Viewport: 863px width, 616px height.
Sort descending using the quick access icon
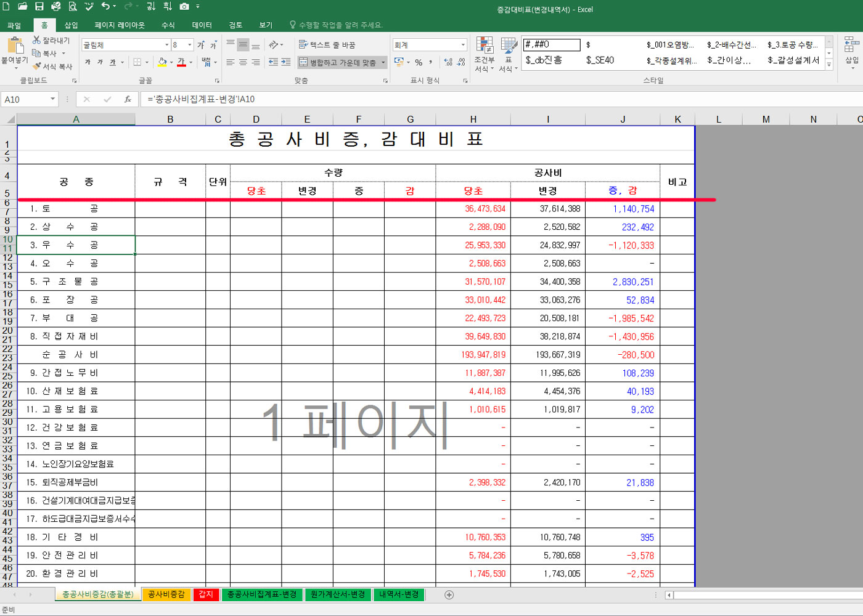tap(168, 6)
